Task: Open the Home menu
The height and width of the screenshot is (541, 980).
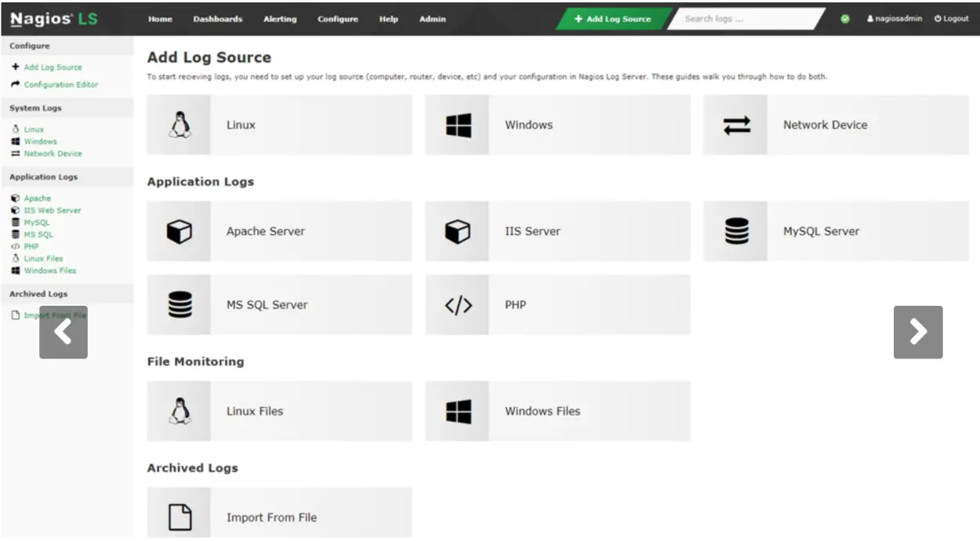Action: [x=160, y=20]
